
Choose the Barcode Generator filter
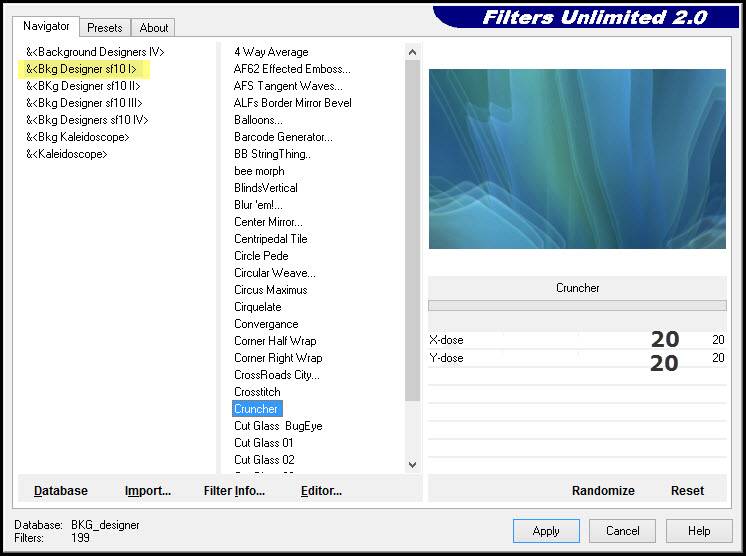284,137
